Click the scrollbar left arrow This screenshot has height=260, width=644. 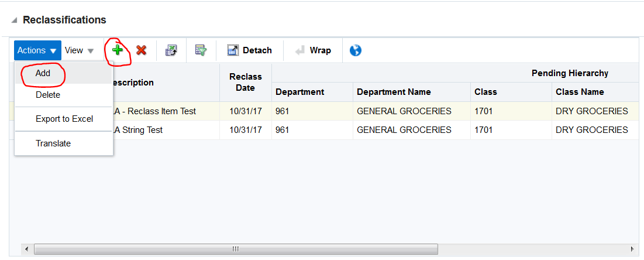tap(27, 249)
